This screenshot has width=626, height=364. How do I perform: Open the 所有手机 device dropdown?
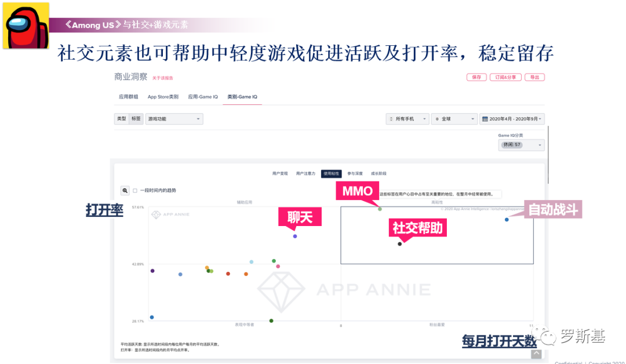407,119
